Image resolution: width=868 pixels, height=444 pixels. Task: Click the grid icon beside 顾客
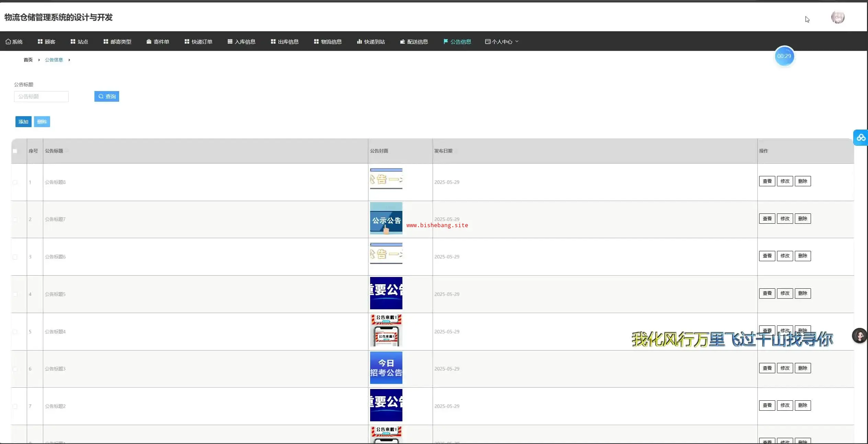click(40, 42)
